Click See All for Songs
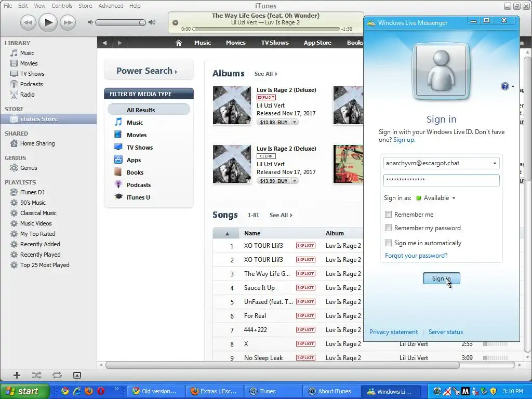This screenshot has height=399, width=532. click(281, 216)
